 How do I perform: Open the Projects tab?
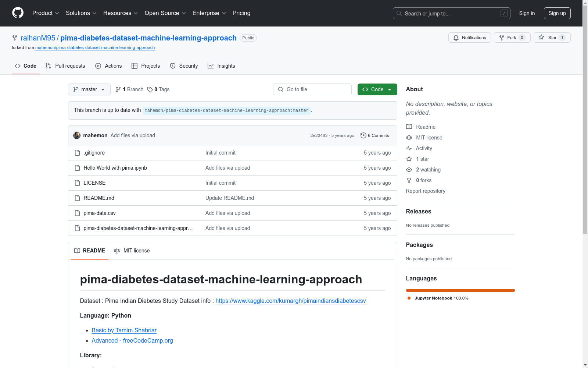pyautogui.click(x=146, y=66)
